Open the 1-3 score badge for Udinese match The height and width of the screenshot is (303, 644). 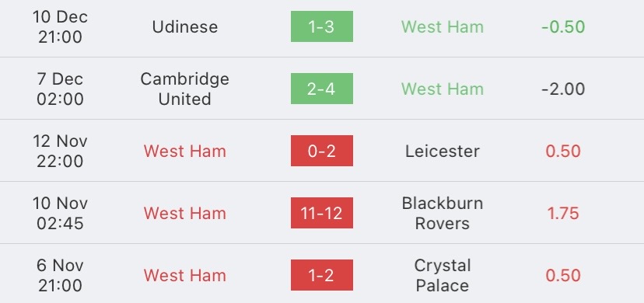coord(321,26)
